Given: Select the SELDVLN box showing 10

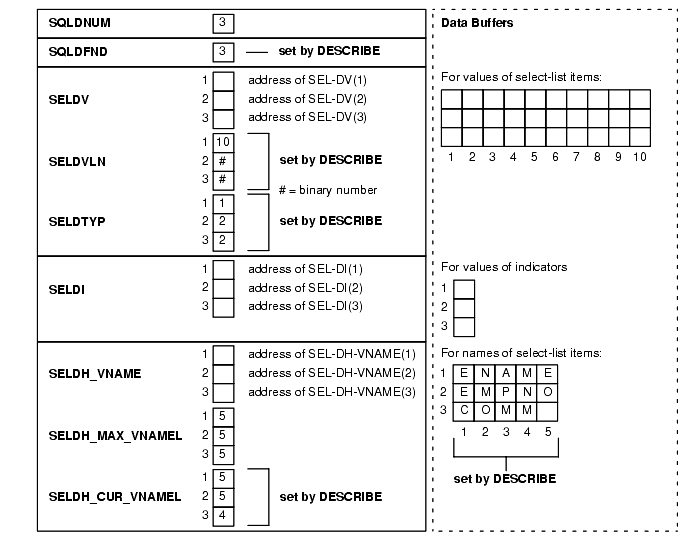Looking at the screenshot, I should coord(224,141).
